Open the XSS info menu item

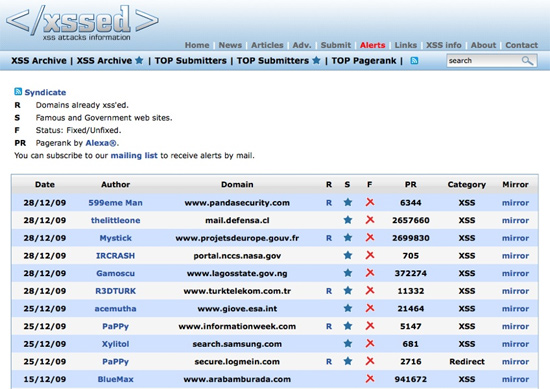pos(444,45)
